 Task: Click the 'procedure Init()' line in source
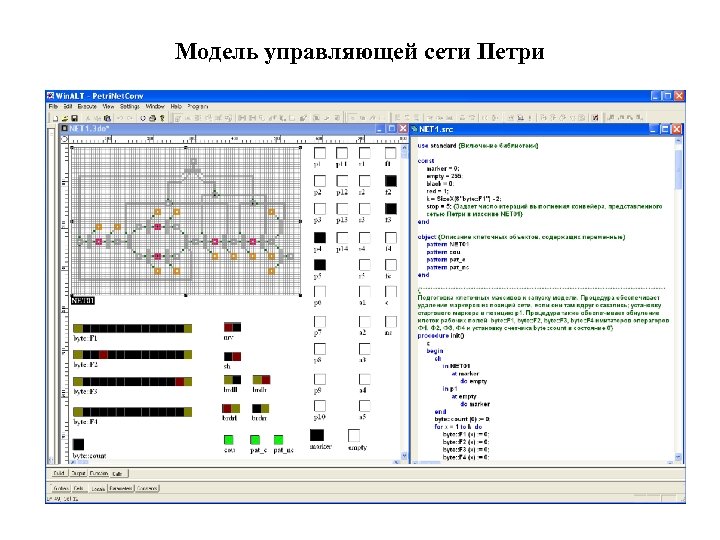440,336
